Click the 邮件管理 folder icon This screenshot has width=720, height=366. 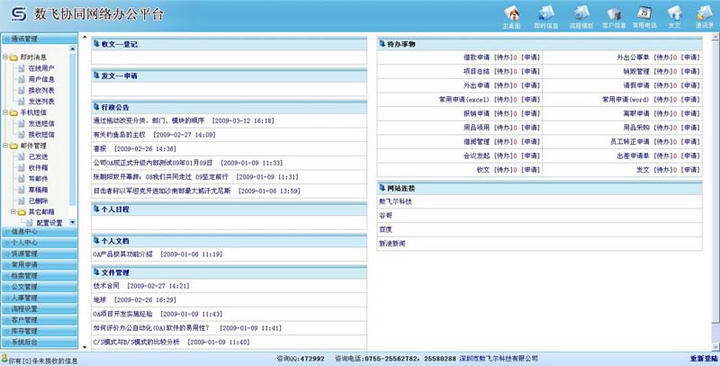pos(14,146)
